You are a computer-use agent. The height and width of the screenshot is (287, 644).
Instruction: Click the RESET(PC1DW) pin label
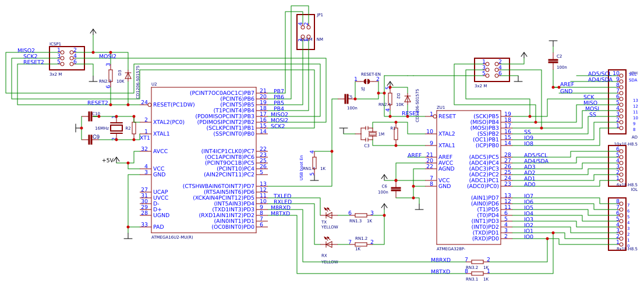pos(174,105)
